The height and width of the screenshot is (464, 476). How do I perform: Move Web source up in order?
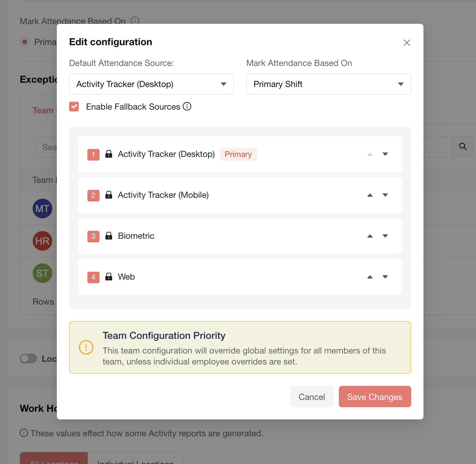point(370,277)
